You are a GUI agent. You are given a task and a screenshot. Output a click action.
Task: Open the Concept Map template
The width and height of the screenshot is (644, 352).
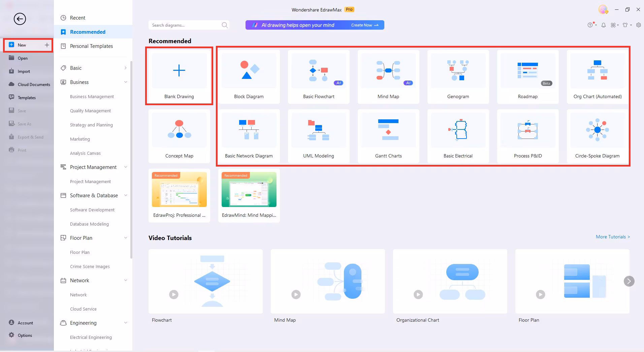point(179,136)
